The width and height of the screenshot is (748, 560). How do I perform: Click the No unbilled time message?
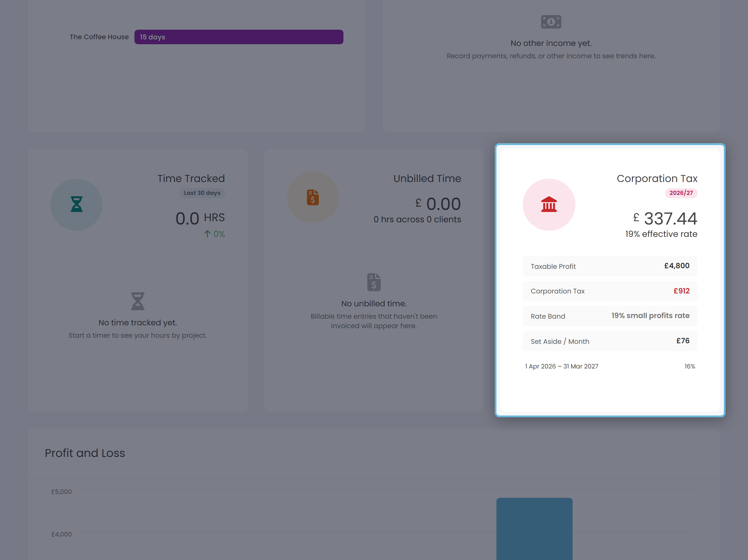click(x=374, y=304)
